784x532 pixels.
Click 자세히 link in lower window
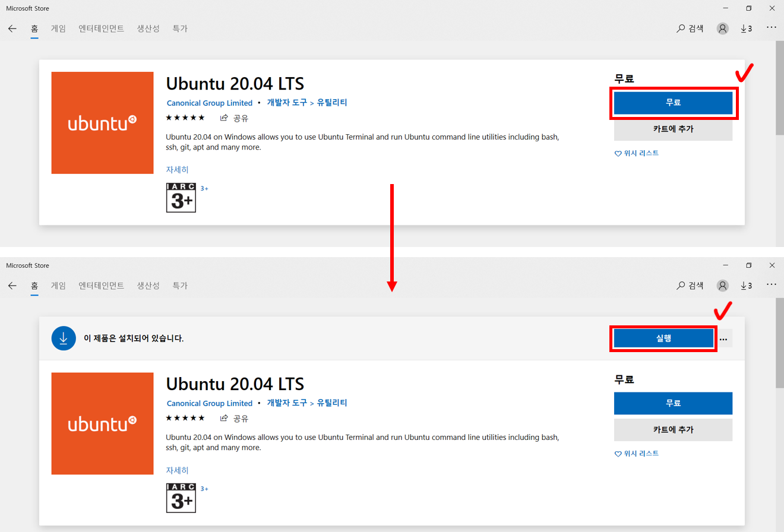tap(178, 470)
